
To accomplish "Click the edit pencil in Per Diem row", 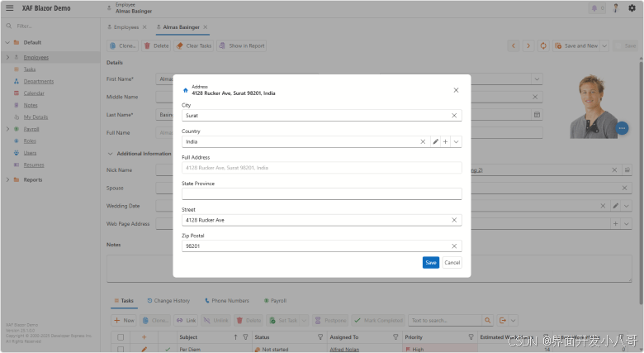I will click(144, 350).
